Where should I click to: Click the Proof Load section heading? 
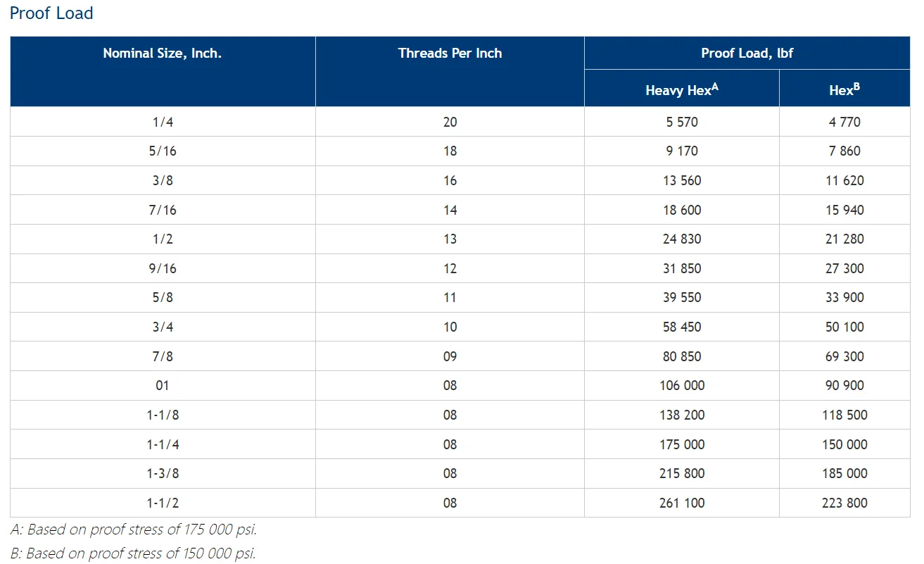tap(51, 13)
